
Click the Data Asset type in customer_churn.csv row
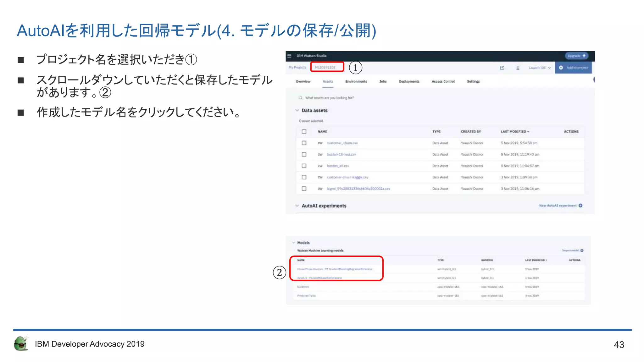coord(440,143)
